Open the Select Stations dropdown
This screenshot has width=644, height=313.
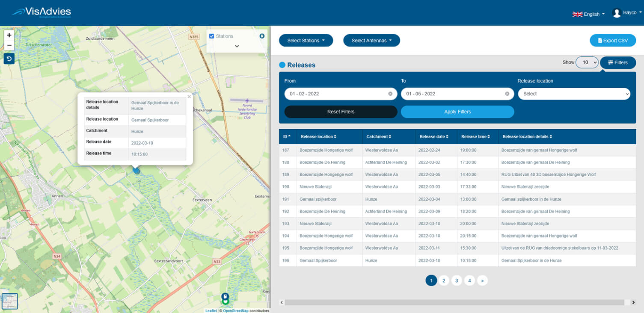click(306, 41)
